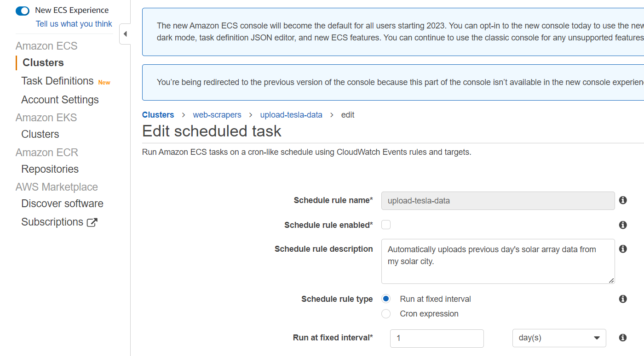
Task: Enable the Schedule rule enabled checkbox
Action: point(386,225)
